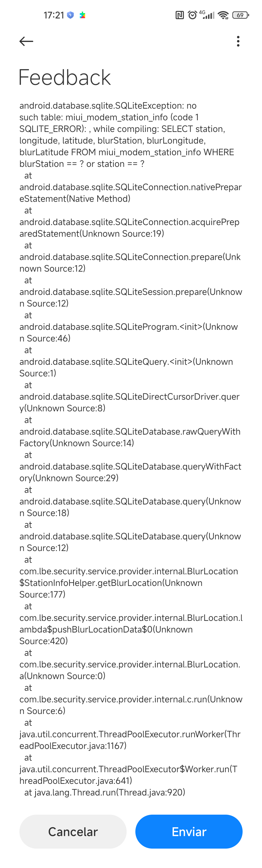Tap the StationInfoHelper.getBlurLocation stack line
262x868 pixels.
click(129, 583)
